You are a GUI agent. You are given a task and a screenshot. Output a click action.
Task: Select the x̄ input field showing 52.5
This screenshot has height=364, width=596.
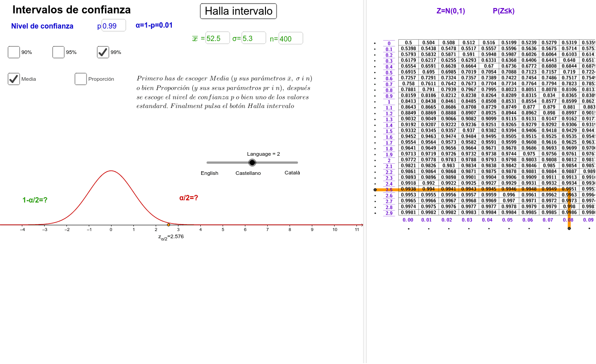click(x=217, y=38)
